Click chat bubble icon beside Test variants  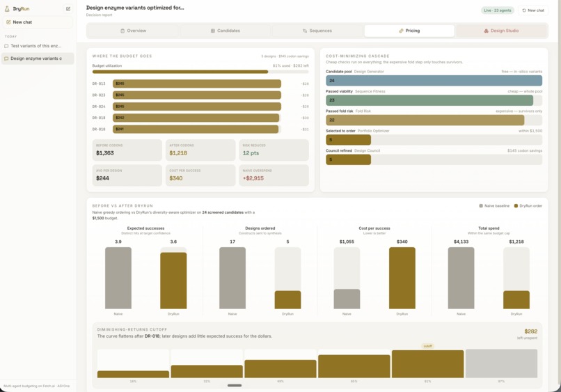(x=6, y=46)
